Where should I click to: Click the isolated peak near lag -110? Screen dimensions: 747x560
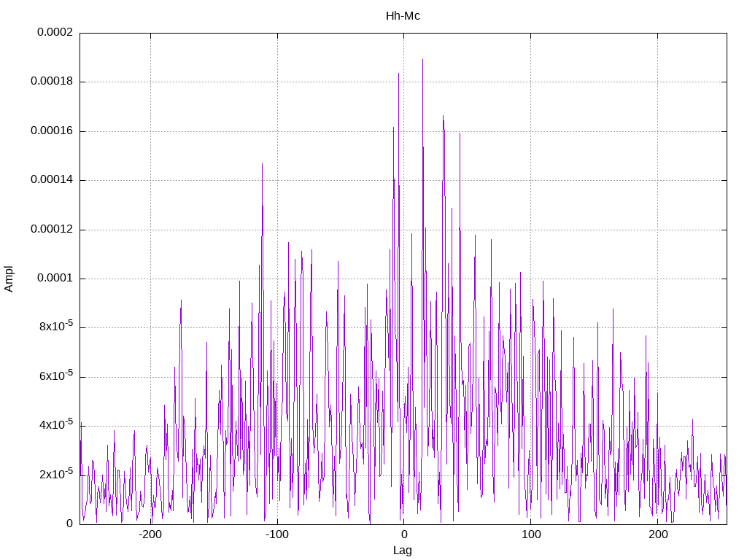262,165
